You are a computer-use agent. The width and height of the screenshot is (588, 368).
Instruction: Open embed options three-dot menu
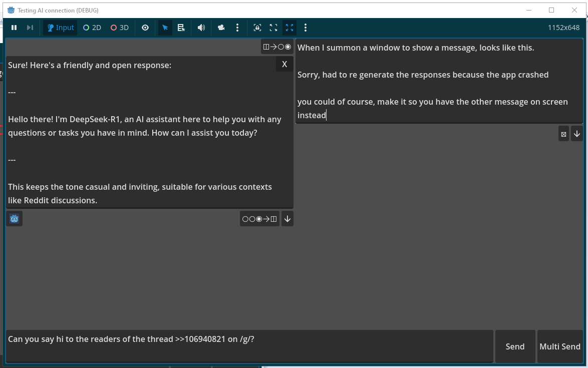[x=305, y=28]
